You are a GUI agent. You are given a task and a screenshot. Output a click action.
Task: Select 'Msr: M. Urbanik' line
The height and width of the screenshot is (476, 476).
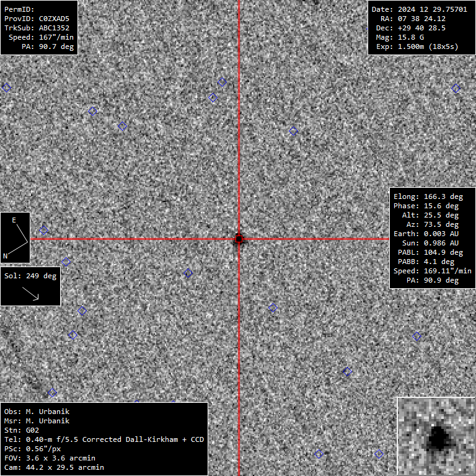pos(37,421)
